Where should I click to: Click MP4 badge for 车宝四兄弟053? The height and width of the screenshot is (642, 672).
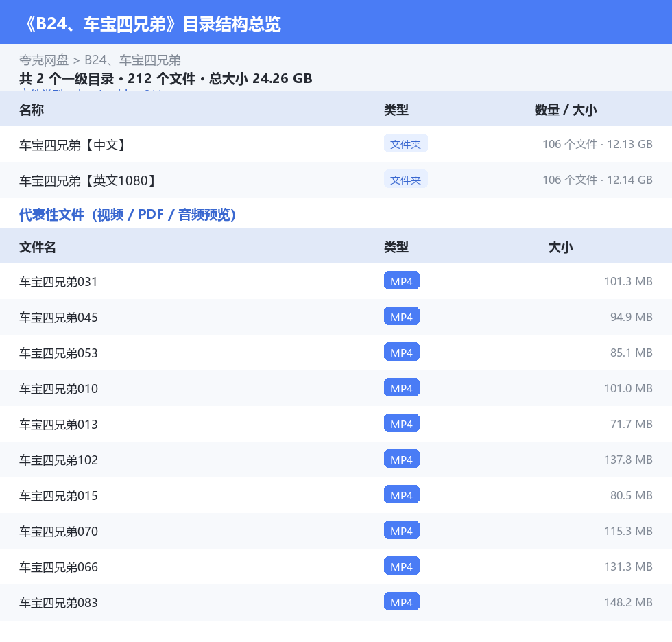click(x=402, y=352)
